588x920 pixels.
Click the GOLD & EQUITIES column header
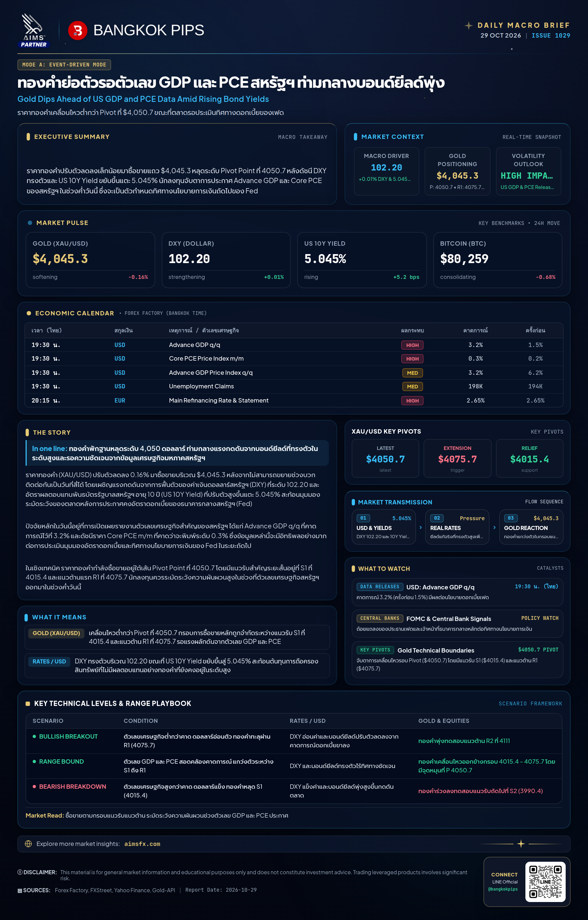[x=444, y=721]
